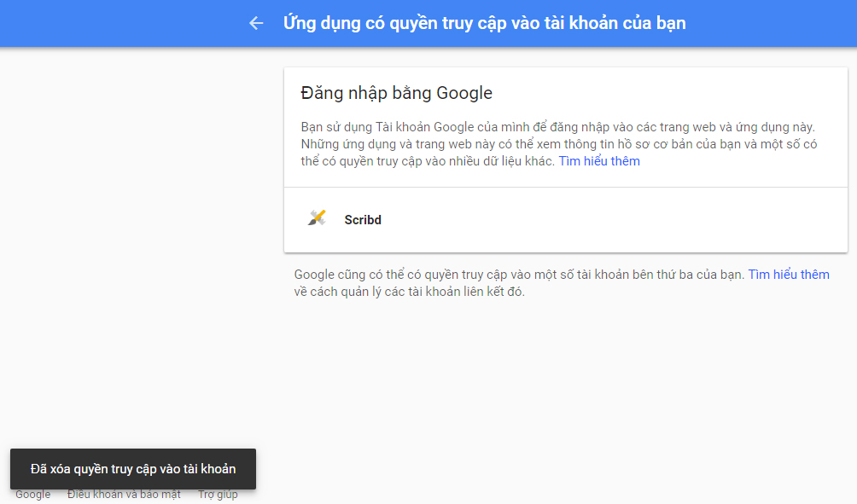Click the Scribd app icon

point(317,217)
